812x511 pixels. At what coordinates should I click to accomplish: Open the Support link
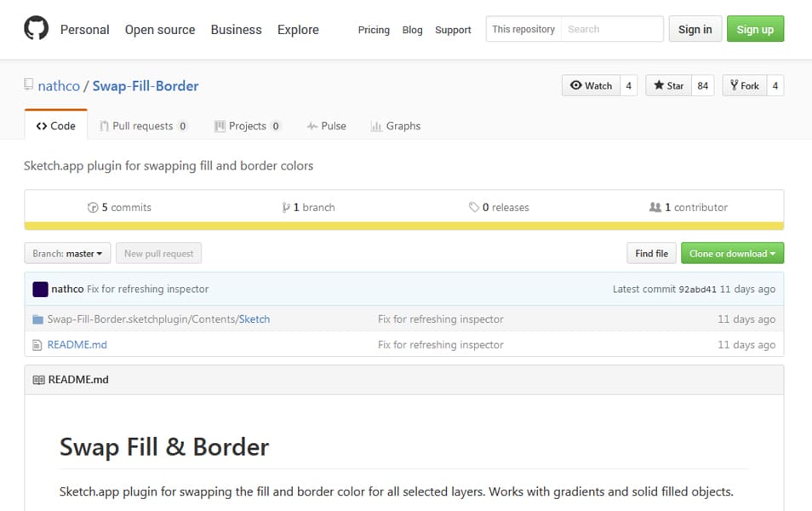coord(453,30)
